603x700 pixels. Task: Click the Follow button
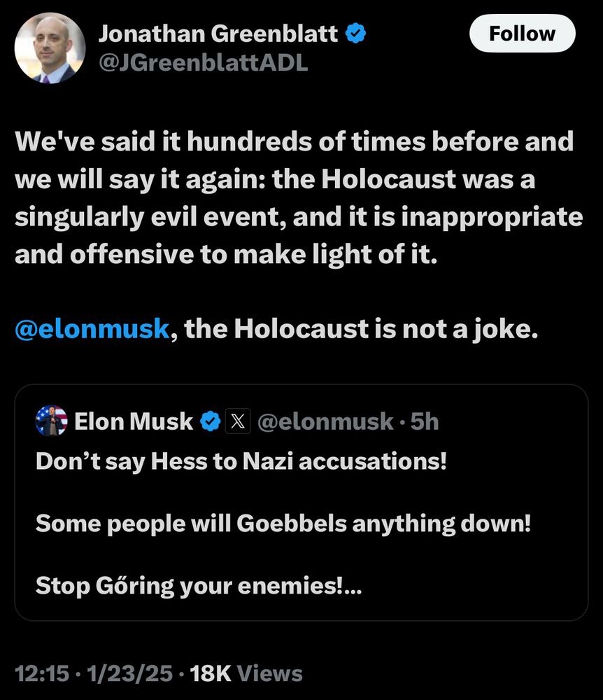click(x=522, y=34)
